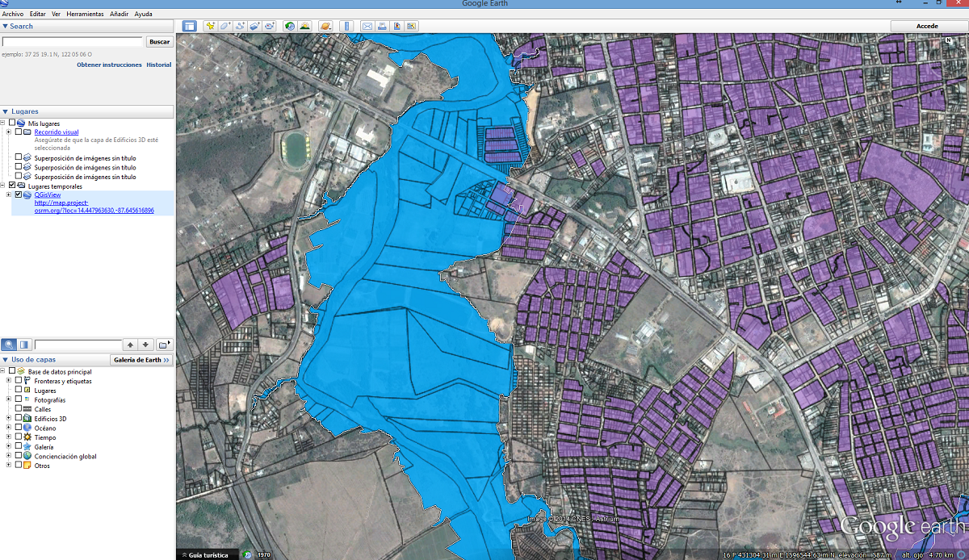Click the email envelope icon
The width and height of the screenshot is (969, 560).
(368, 27)
